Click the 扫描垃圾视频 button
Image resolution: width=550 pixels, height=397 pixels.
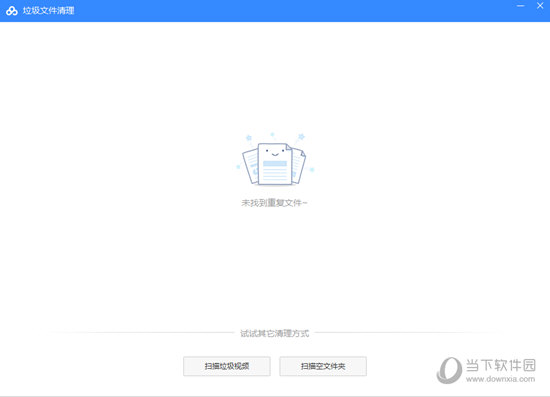[x=227, y=366]
